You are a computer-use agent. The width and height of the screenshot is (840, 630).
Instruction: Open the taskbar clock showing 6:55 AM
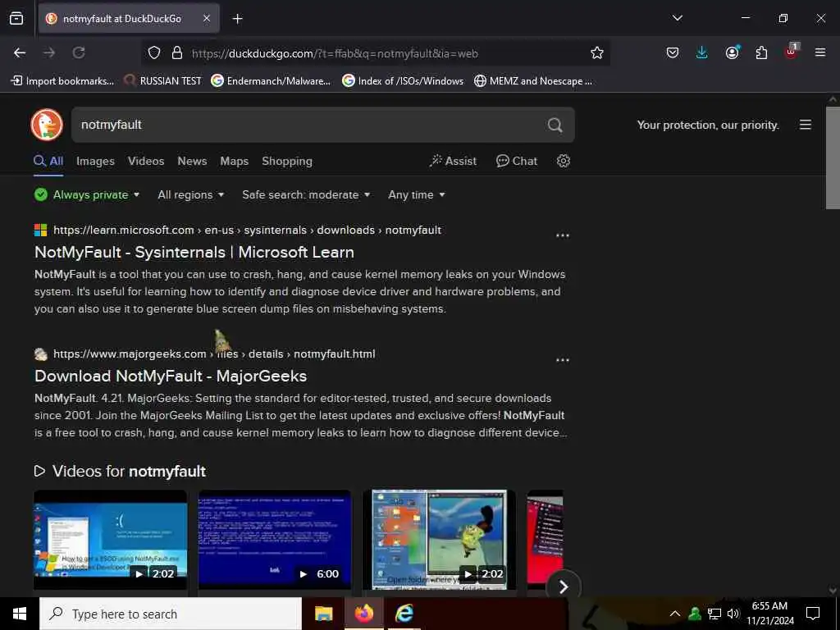coord(770,614)
